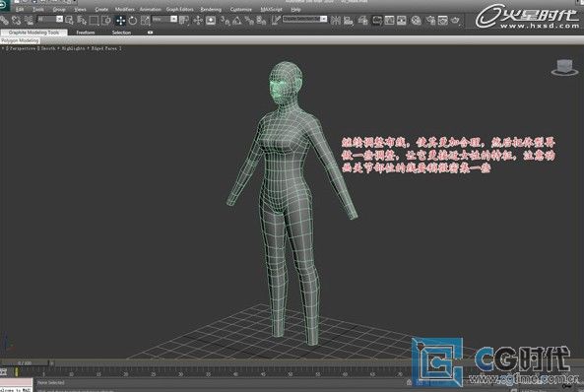Switch to the Freeform ribbon tab

point(86,33)
